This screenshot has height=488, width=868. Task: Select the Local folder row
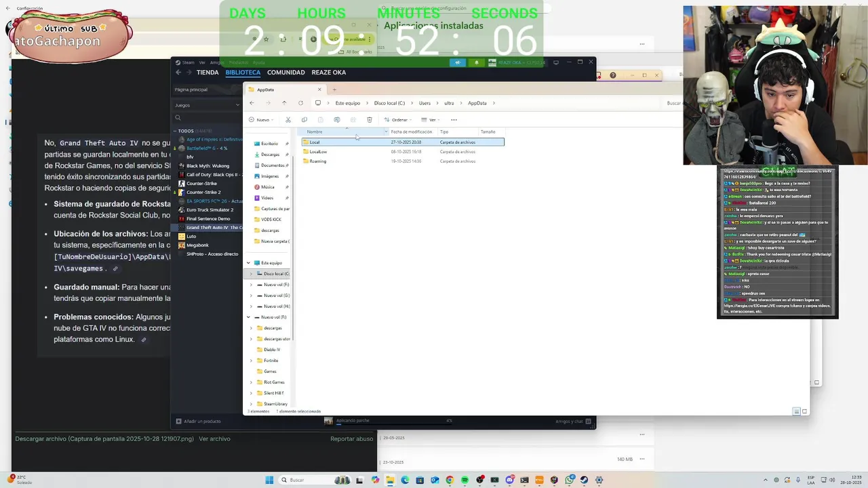403,142
